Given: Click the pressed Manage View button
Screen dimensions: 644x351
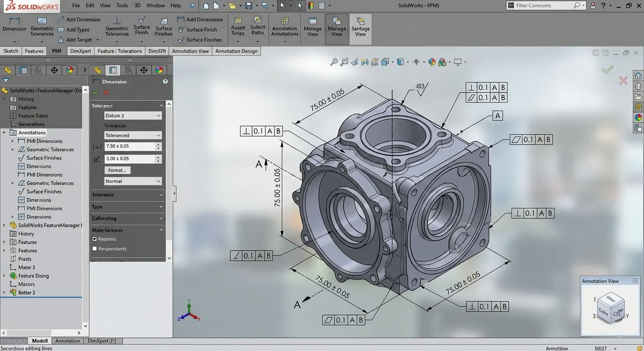Looking at the screenshot, I should coord(337,28).
